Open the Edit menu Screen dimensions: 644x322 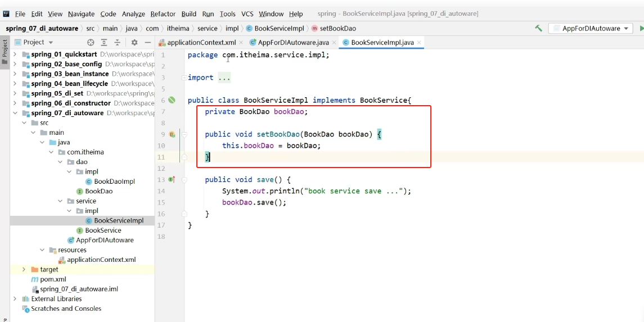pos(37,14)
